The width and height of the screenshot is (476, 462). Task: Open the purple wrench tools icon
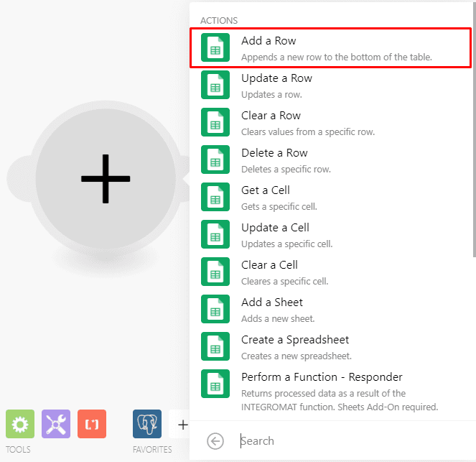(x=56, y=424)
